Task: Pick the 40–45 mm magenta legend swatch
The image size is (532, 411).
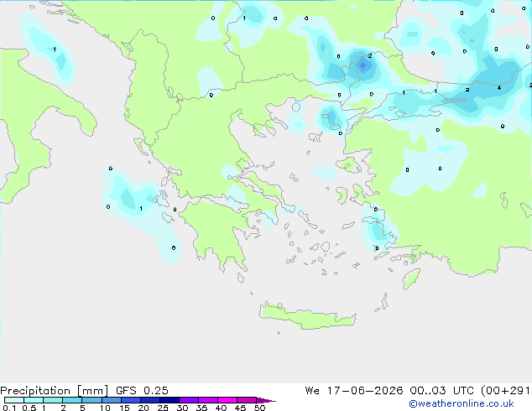Action: click(x=227, y=400)
